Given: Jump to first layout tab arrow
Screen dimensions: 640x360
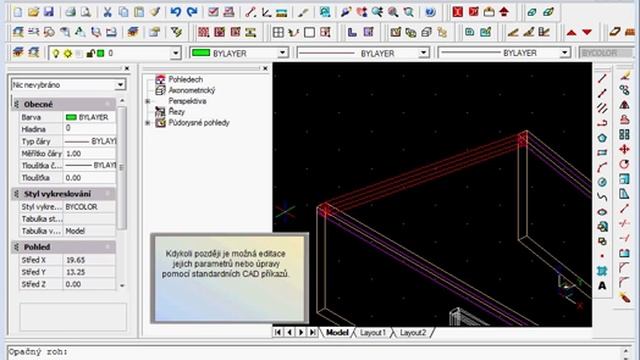Looking at the screenshot, I should (278, 332).
